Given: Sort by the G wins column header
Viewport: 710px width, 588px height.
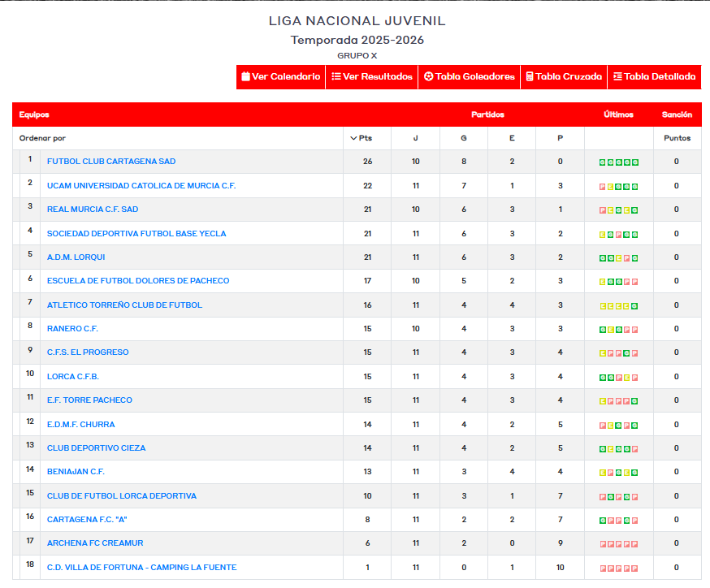Looking at the screenshot, I should click(464, 138).
